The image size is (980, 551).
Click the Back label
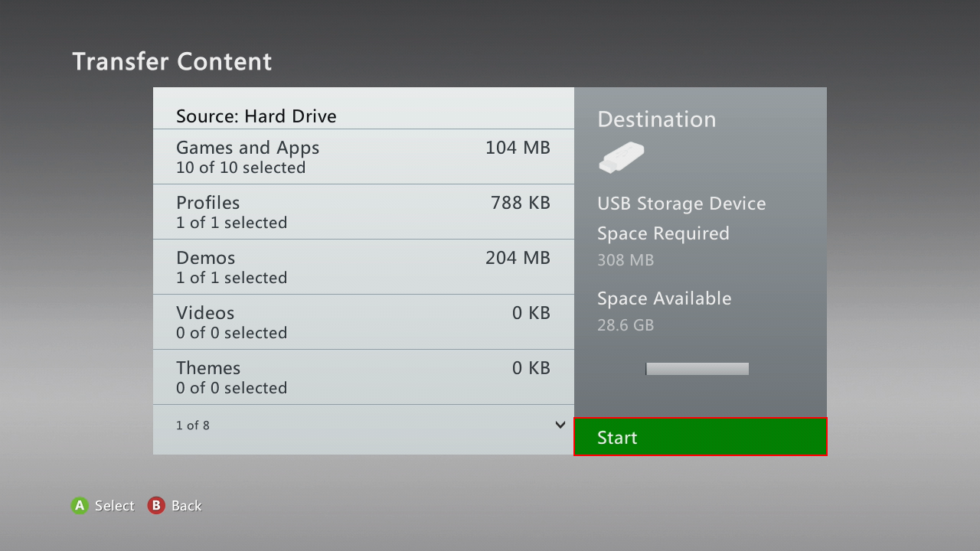point(186,506)
